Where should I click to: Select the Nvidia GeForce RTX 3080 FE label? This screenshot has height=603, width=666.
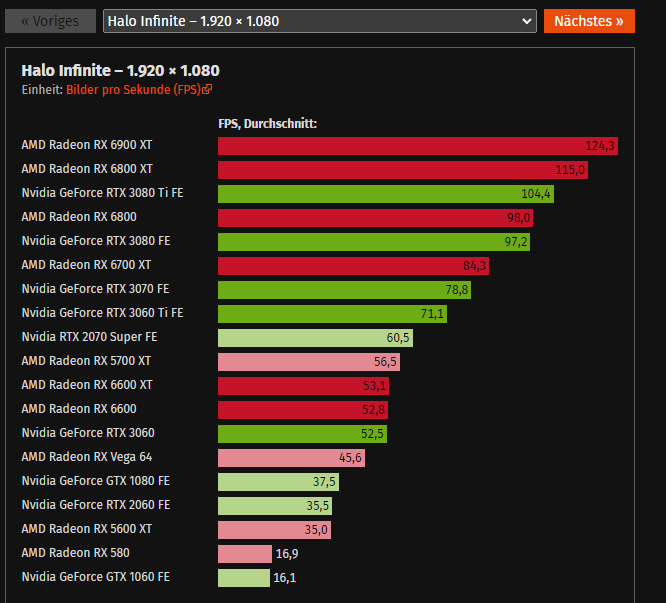pyautogui.click(x=96, y=241)
